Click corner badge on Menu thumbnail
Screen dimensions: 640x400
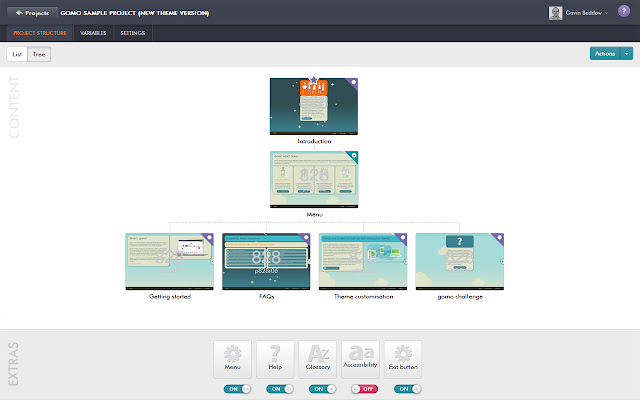(353, 156)
